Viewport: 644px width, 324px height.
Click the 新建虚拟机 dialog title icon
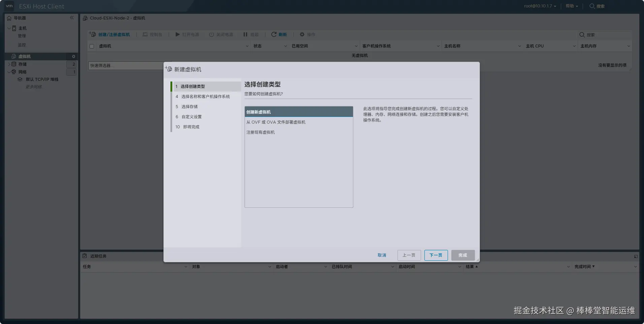point(168,69)
